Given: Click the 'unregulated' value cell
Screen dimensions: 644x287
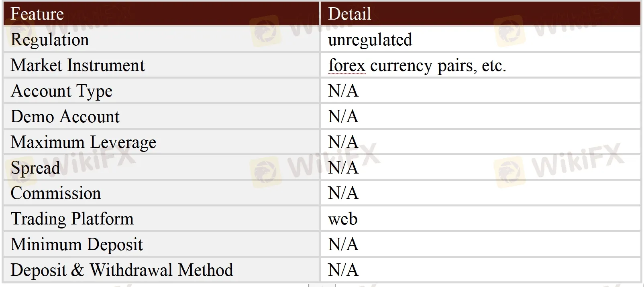Looking at the screenshot, I should [x=370, y=40].
